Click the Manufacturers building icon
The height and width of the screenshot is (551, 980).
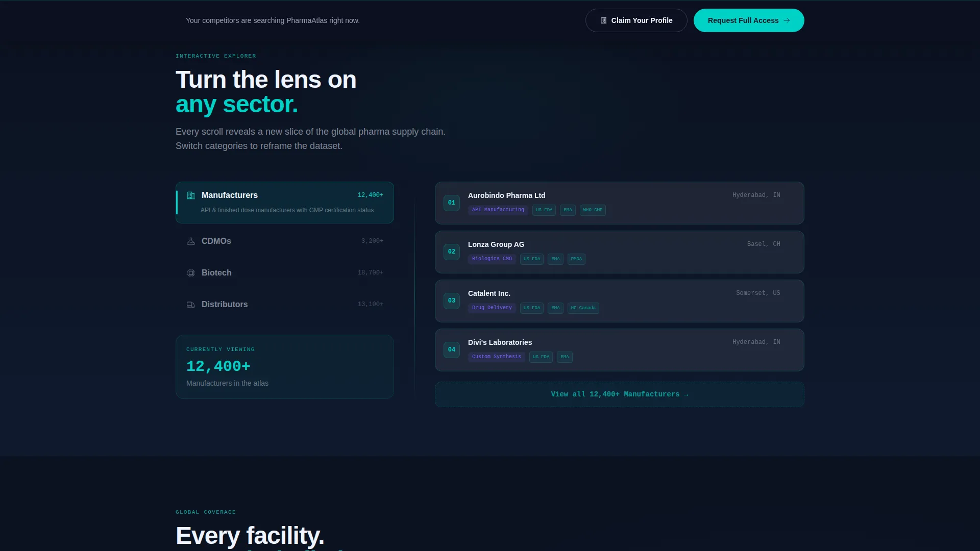click(191, 195)
